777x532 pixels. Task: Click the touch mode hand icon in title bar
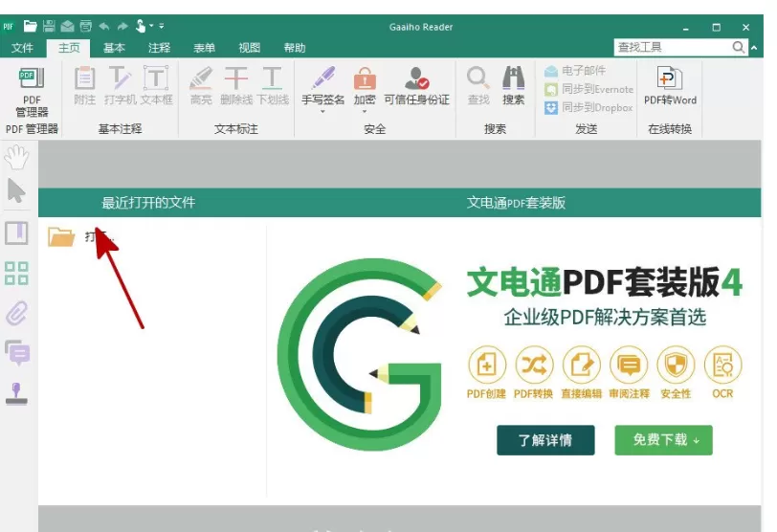click(x=141, y=26)
